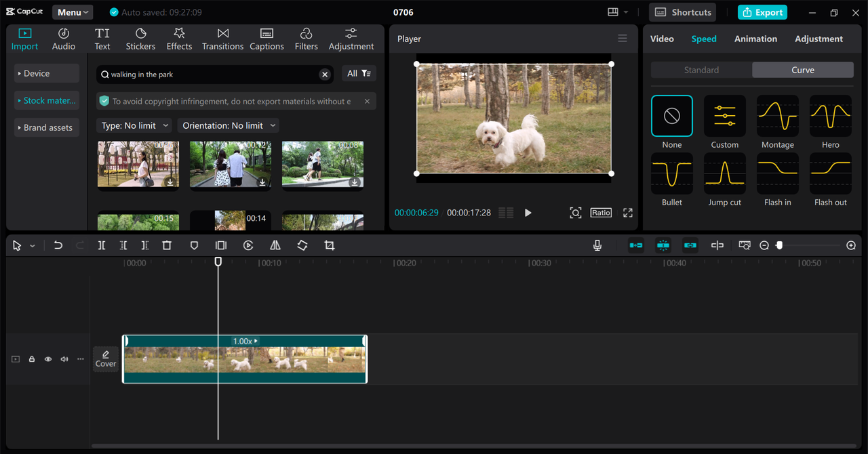This screenshot has height=454, width=868.
Task: Switch to the Video tab
Action: 662,39
